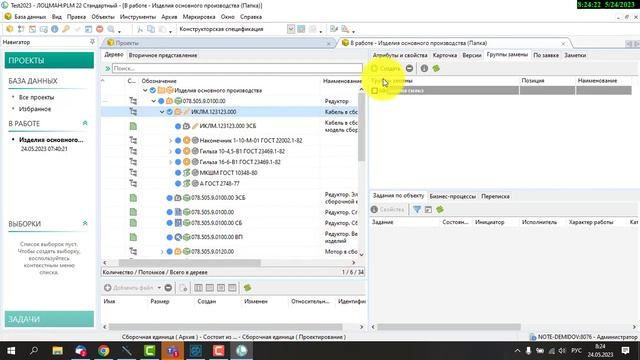Toggle the blue circle on the А ГОСТ 2748-77 row
Viewport: 640px width, 360px height.
click(178, 184)
